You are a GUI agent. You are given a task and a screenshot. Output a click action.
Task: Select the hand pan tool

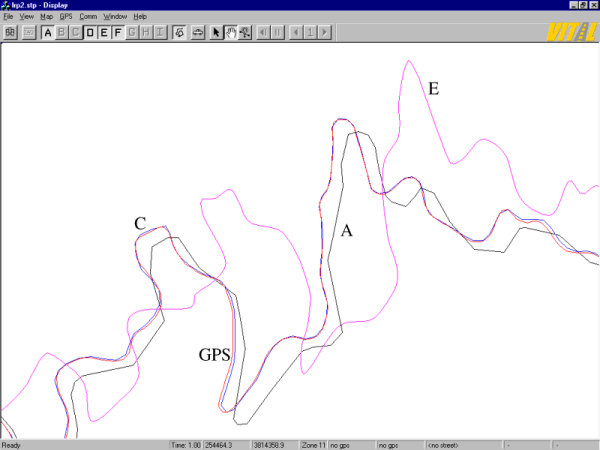[x=230, y=33]
